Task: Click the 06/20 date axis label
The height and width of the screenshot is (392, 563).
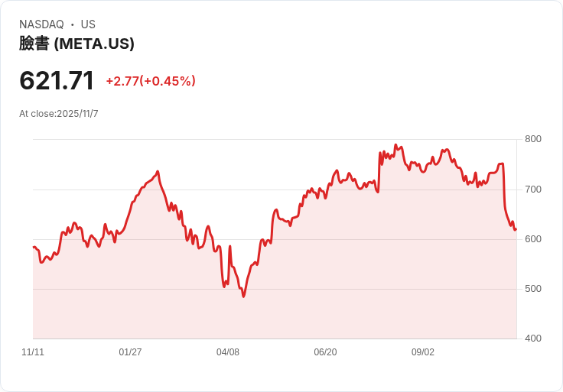Action: click(x=325, y=352)
